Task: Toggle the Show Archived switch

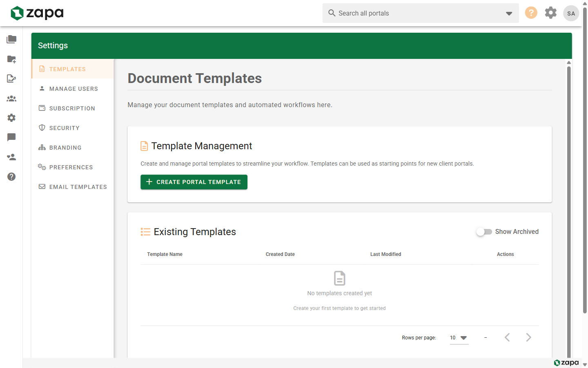Action: (484, 232)
